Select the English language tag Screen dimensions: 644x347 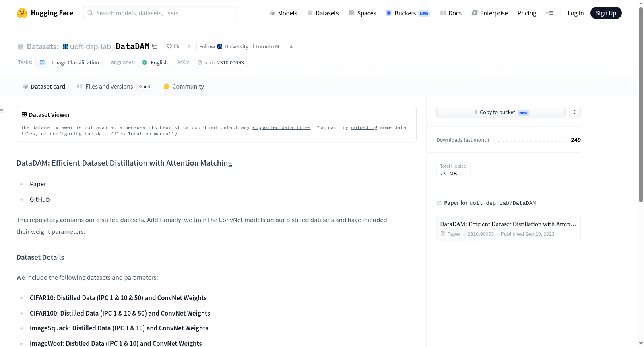155,62
